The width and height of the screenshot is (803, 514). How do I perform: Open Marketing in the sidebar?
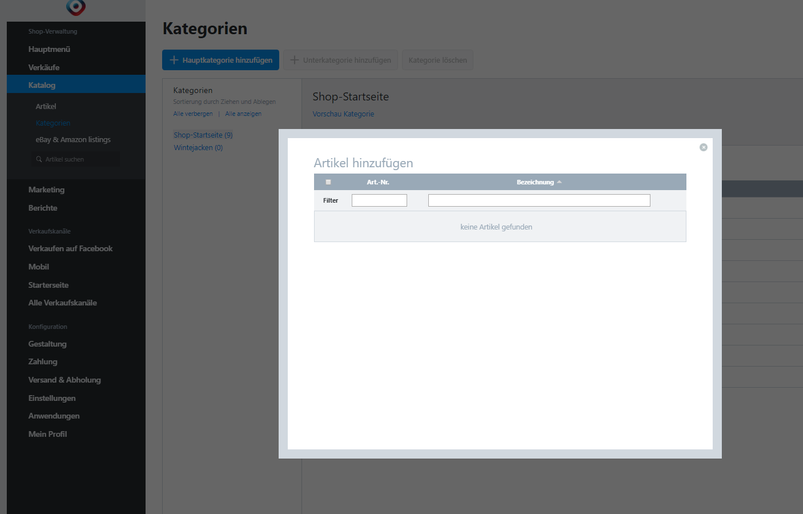coord(46,189)
